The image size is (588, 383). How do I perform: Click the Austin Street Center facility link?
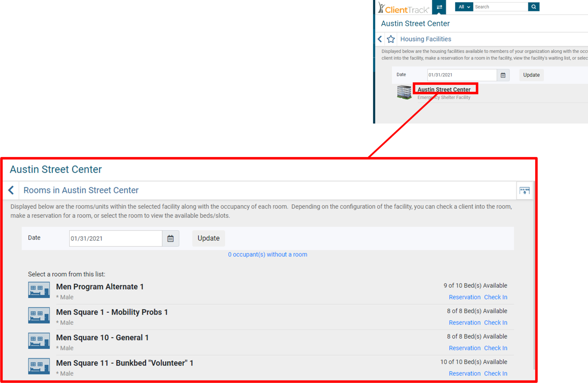point(444,90)
